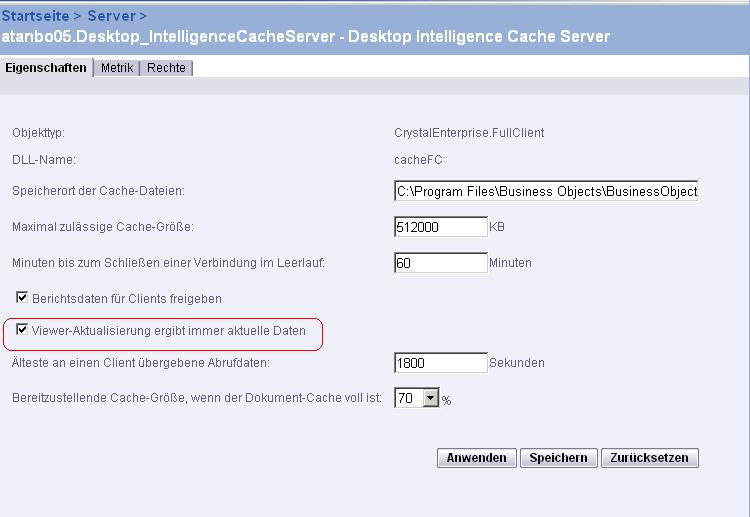Click the Bereitzustellende Cache-Größe label
The height and width of the screenshot is (517, 750).
point(197,398)
